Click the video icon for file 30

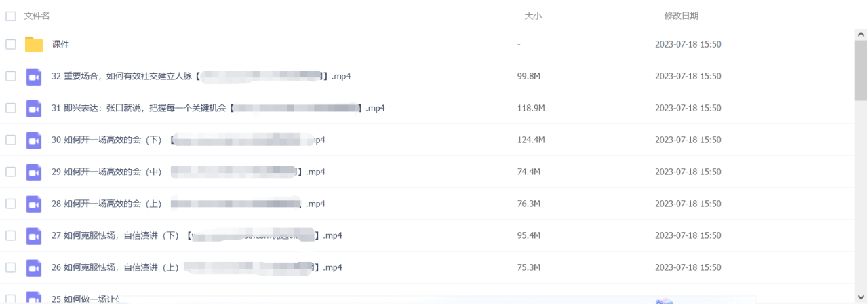tap(34, 140)
